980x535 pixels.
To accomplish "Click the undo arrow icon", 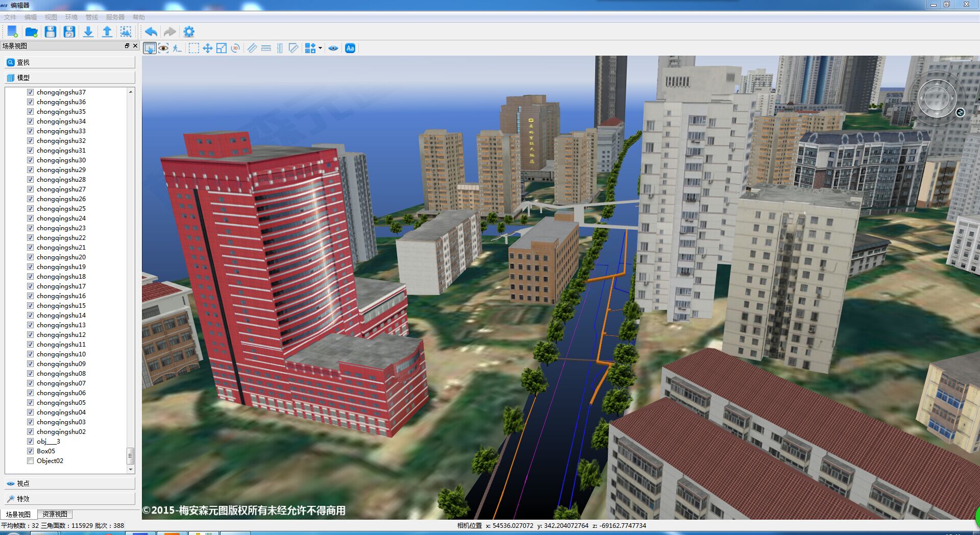I will (151, 32).
